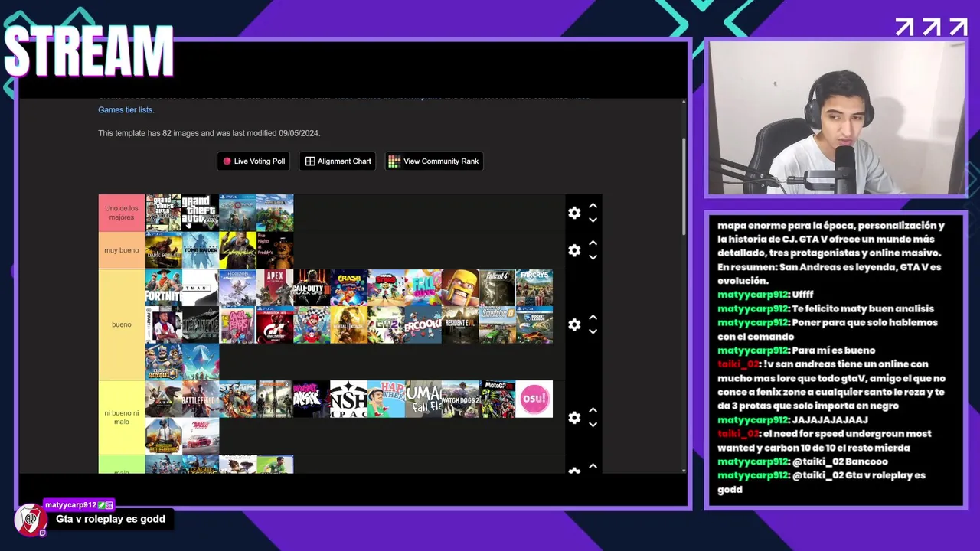Viewport: 980px width, 551px height.
Task: Open the Live Voting Poll
Action: coord(253,161)
